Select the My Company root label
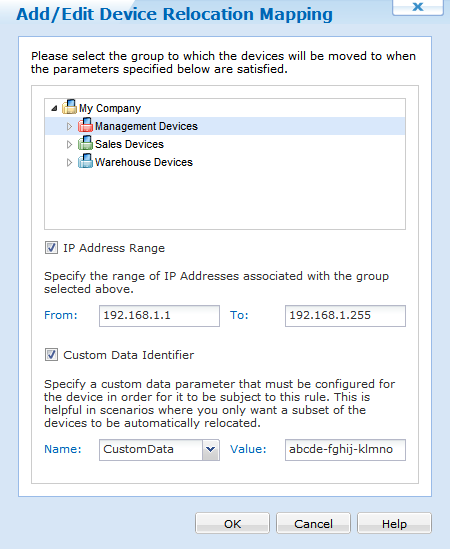This screenshot has width=450, height=549. click(110, 109)
